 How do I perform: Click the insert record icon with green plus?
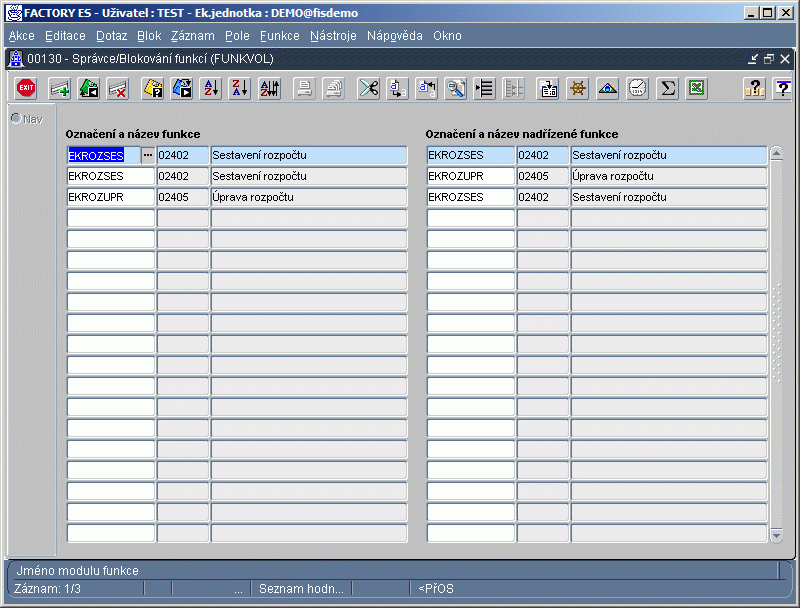tap(60, 88)
